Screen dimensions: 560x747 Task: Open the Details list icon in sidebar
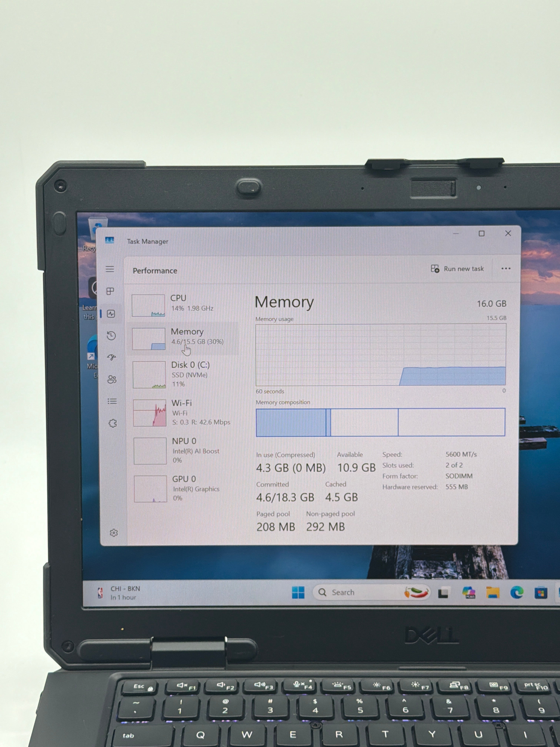click(112, 401)
